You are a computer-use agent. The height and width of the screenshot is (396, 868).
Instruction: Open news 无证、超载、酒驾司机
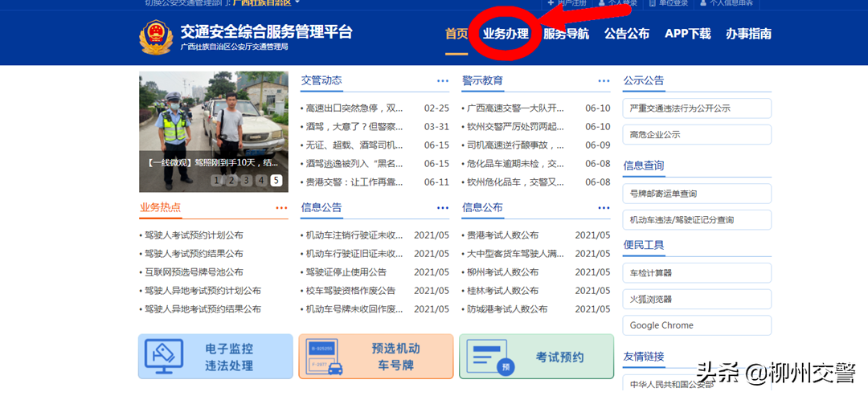(354, 145)
